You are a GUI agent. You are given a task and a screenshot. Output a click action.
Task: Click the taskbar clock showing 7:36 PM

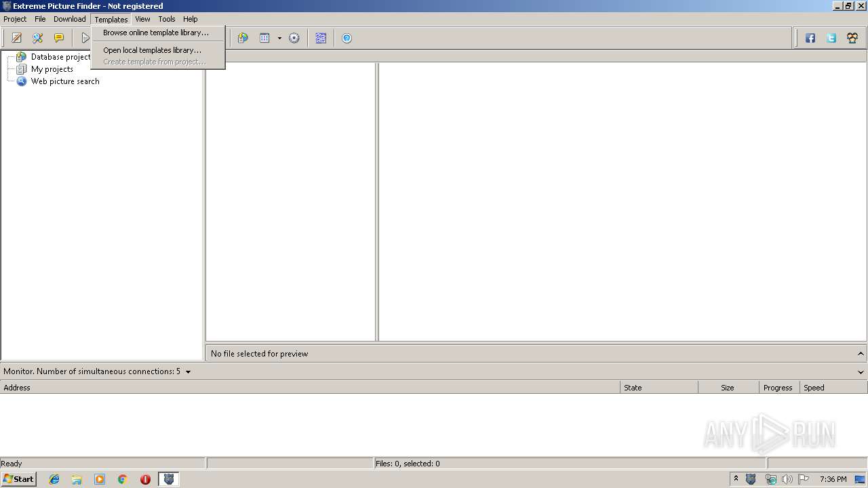(833, 479)
